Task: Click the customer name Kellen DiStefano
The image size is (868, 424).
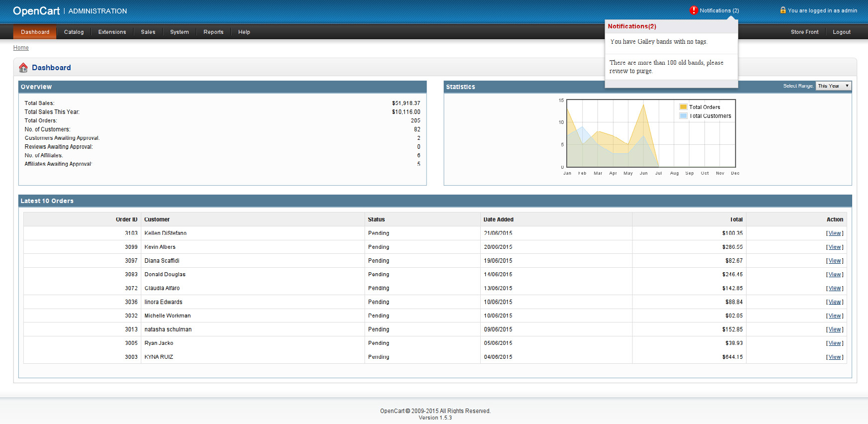Action: tap(166, 233)
